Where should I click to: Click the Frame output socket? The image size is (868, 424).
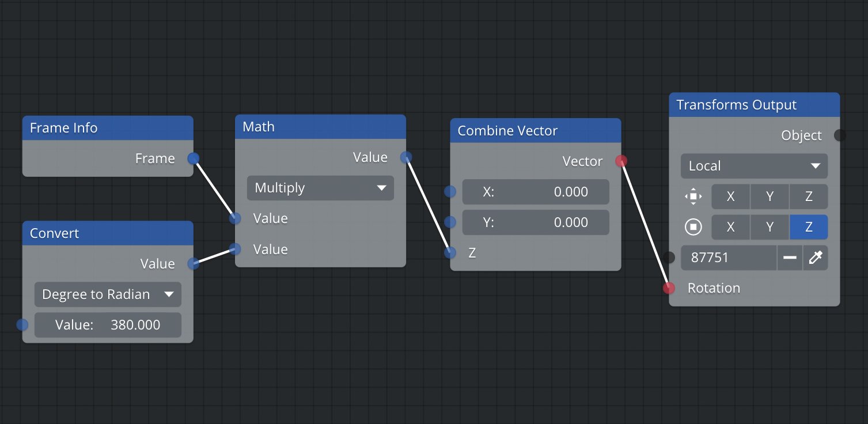194,158
